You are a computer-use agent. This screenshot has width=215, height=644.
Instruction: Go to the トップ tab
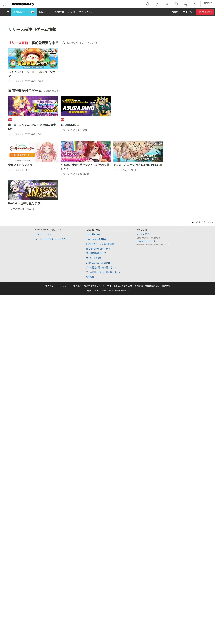click(6, 12)
